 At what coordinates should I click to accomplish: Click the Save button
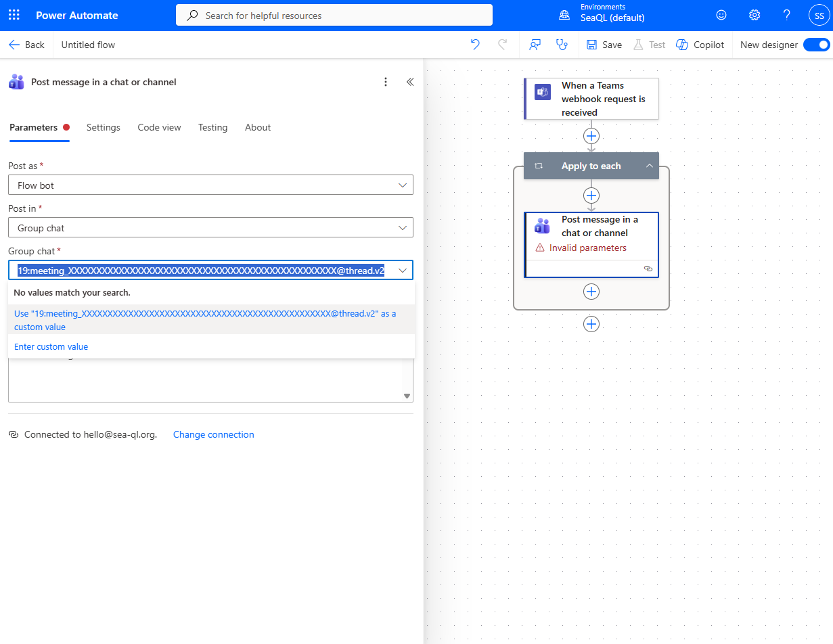[x=604, y=45]
